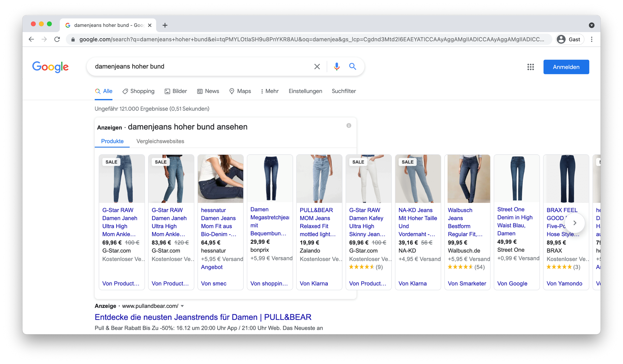Viewport: 623px width, 364px height.
Task: Open the bonprix Megastretchjeans image
Action: (x=270, y=179)
